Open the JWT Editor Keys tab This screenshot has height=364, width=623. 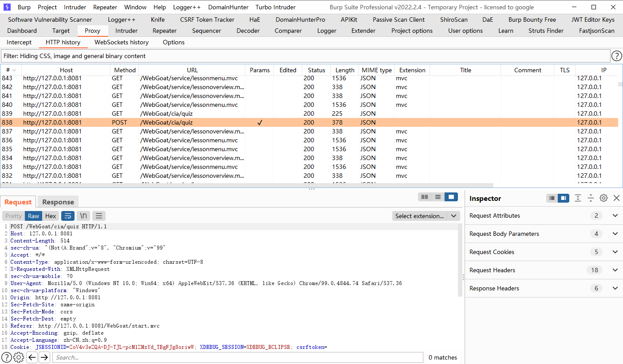[x=593, y=20]
